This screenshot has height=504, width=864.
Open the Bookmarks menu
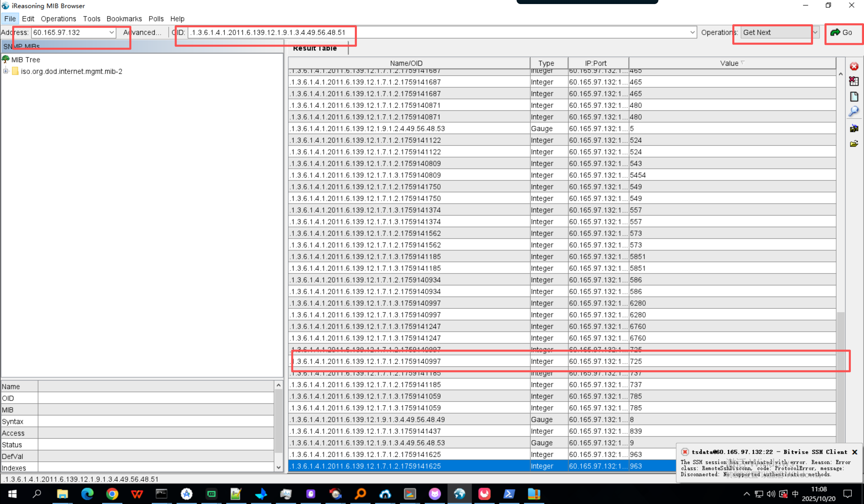tap(124, 19)
